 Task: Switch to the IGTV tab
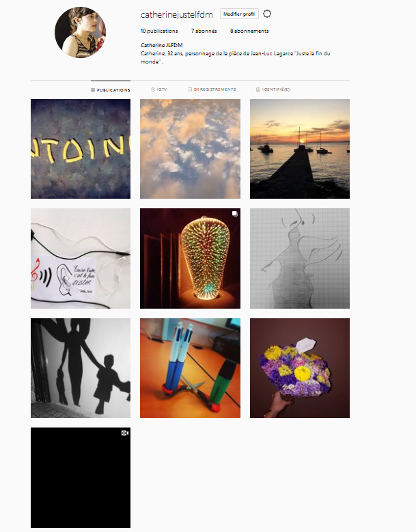pos(158,89)
